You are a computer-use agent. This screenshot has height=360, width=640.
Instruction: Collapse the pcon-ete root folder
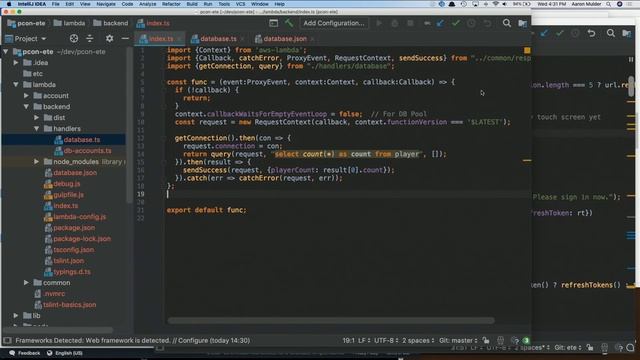[x=6, y=52]
